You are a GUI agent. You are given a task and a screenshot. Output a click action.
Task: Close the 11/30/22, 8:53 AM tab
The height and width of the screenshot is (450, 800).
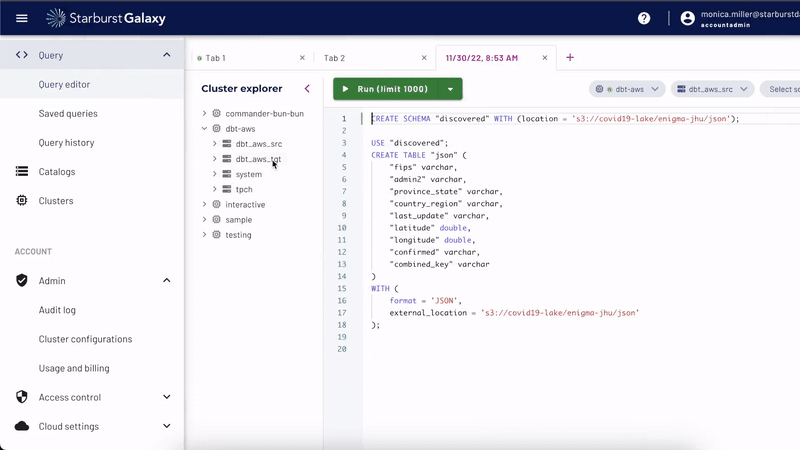pyautogui.click(x=545, y=58)
